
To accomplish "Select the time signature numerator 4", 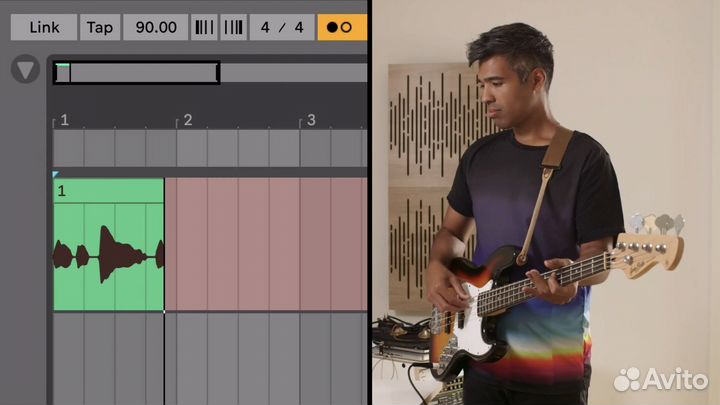I will [265, 27].
